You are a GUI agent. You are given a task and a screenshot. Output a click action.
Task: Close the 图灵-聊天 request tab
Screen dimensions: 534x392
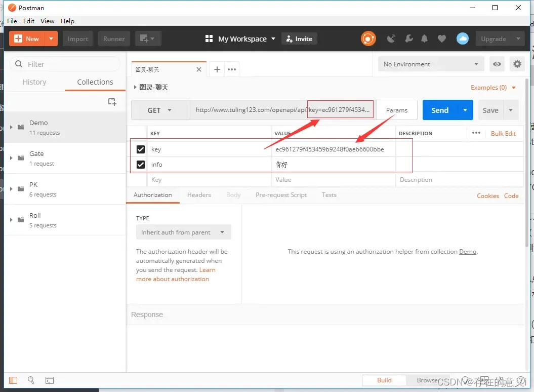[199, 69]
